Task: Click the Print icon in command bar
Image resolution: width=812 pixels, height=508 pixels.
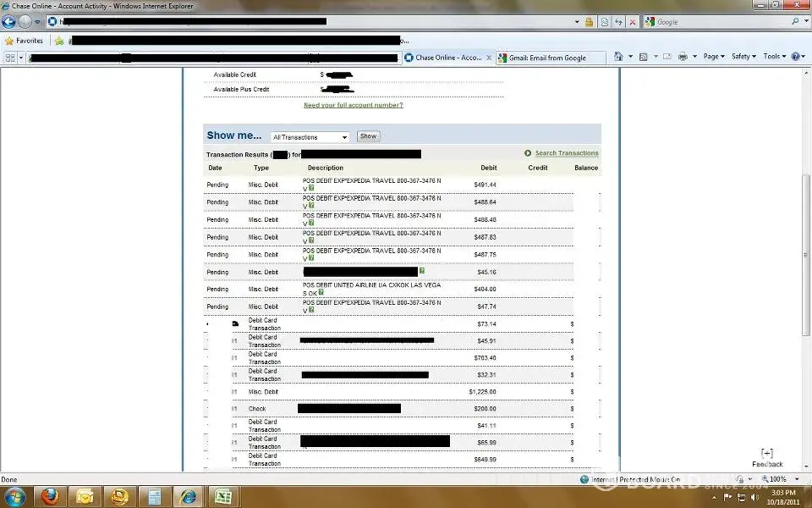Action: [682, 57]
